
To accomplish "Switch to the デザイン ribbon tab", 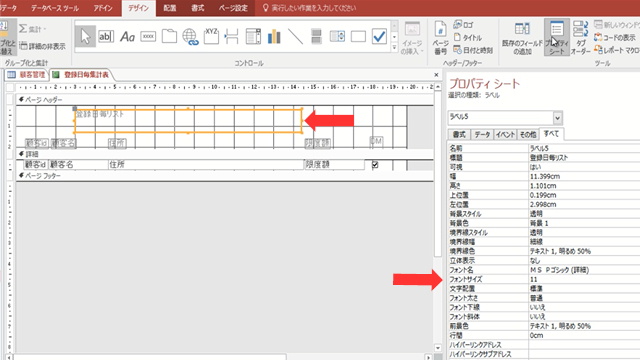I will tap(139, 8).
